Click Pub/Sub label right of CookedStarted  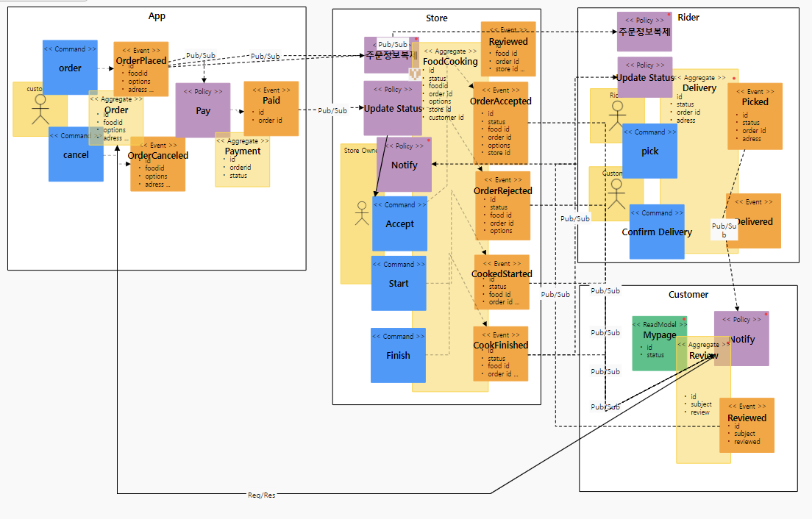(555, 294)
